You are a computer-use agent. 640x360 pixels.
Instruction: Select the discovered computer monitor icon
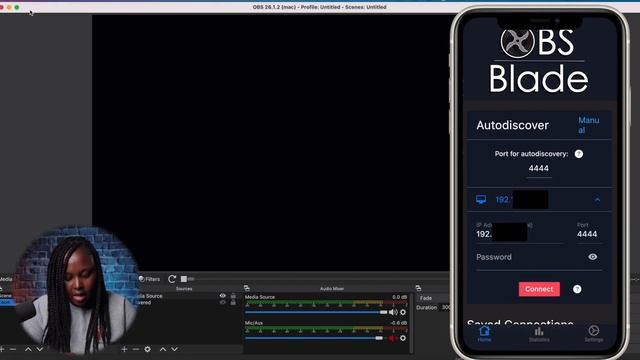click(x=481, y=200)
